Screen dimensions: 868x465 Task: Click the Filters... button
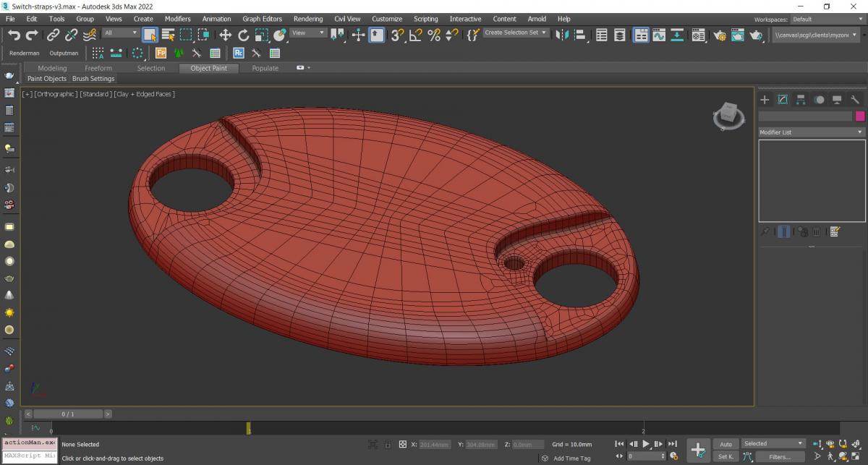pyautogui.click(x=779, y=456)
